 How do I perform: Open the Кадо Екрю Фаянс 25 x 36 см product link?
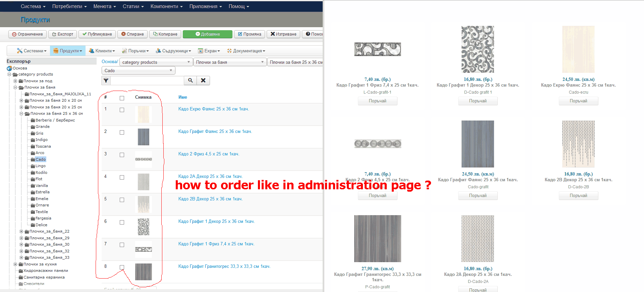pyautogui.click(x=213, y=109)
